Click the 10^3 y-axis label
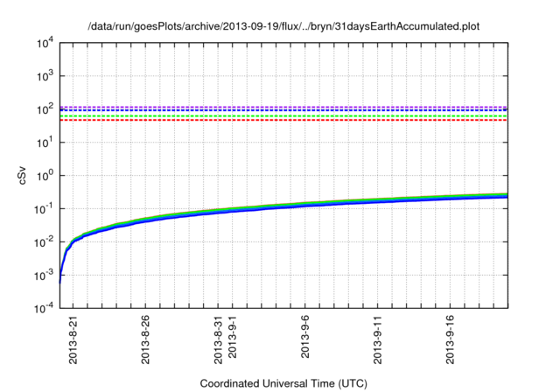The image size is (560, 392). pos(45,75)
